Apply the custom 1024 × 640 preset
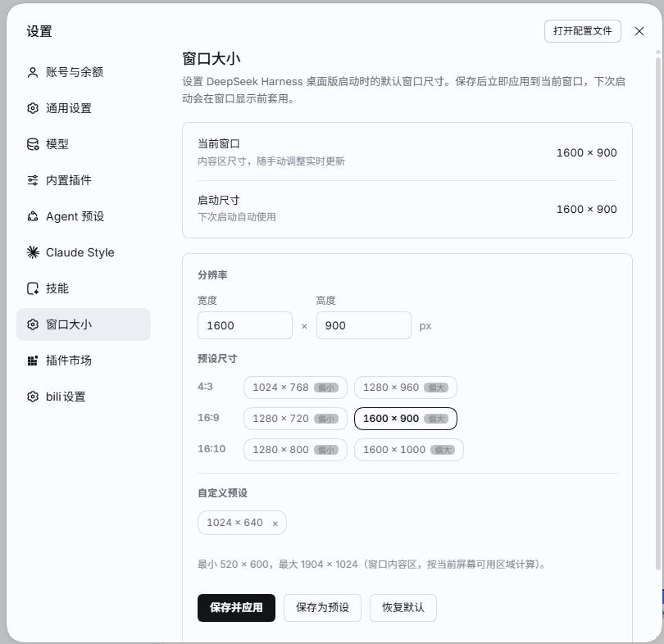 click(x=234, y=523)
